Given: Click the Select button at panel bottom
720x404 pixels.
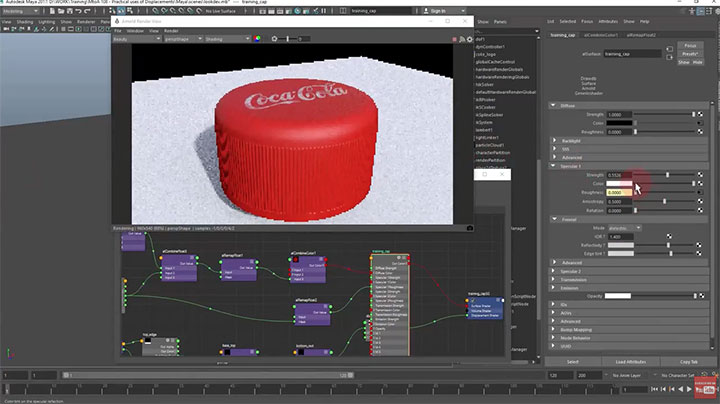Looking at the screenshot, I should click(x=573, y=362).
